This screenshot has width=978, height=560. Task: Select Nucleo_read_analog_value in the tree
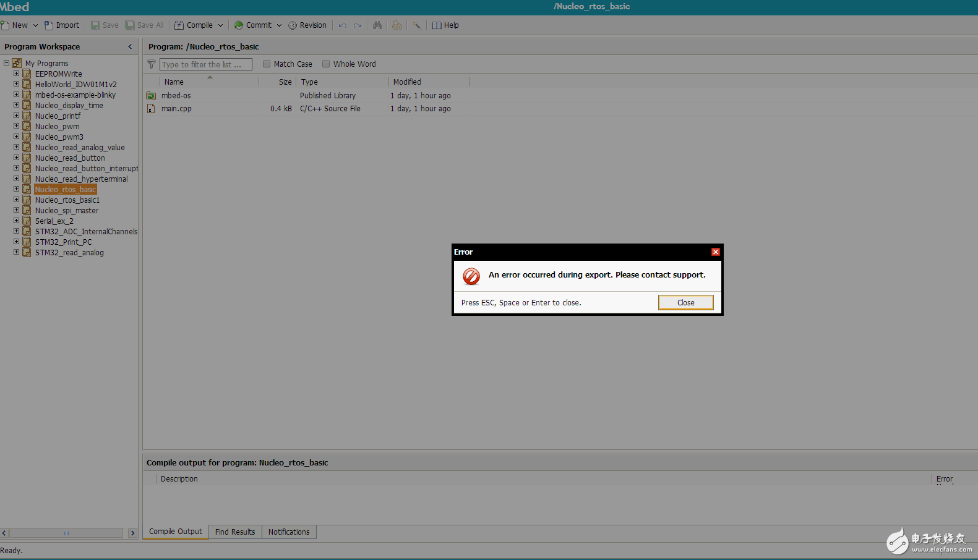click(80, 148)
